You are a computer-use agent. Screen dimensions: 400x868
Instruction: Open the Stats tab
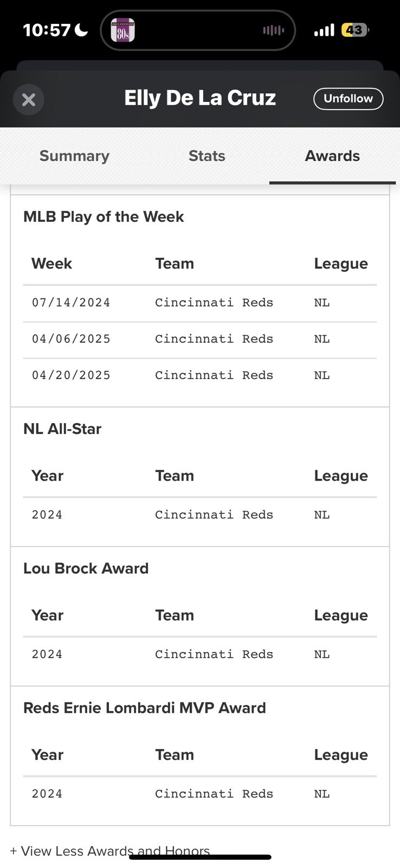tap(207, 156)
